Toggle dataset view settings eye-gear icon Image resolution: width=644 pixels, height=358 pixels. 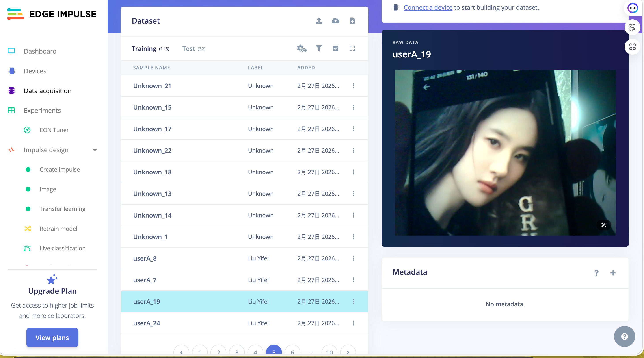click(302, 48)
